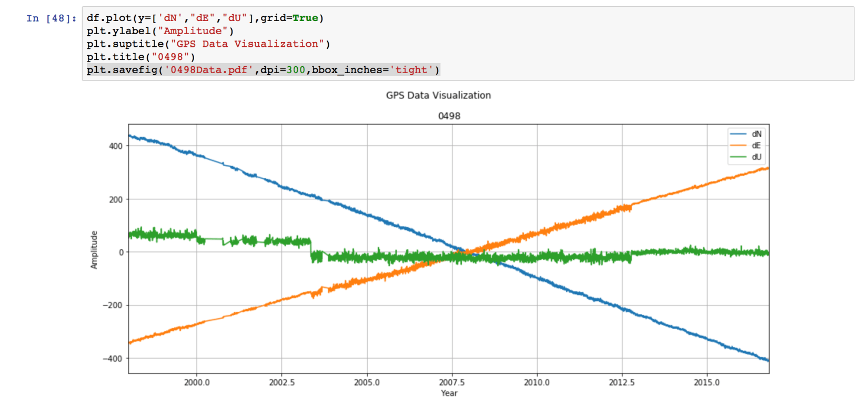Click the dE legend label

click(x=756, y=146)
